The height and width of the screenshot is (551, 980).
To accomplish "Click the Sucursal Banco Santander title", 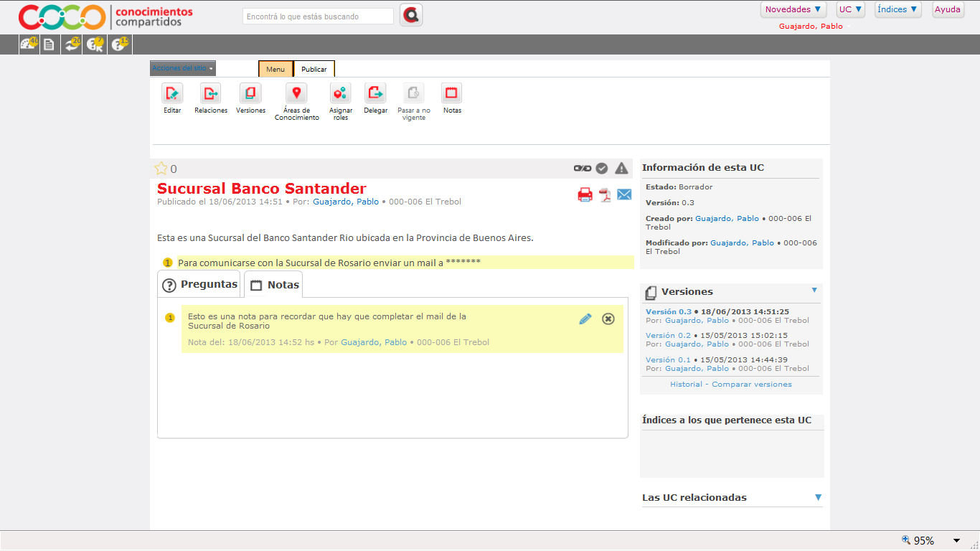I will tap(262, 188).
